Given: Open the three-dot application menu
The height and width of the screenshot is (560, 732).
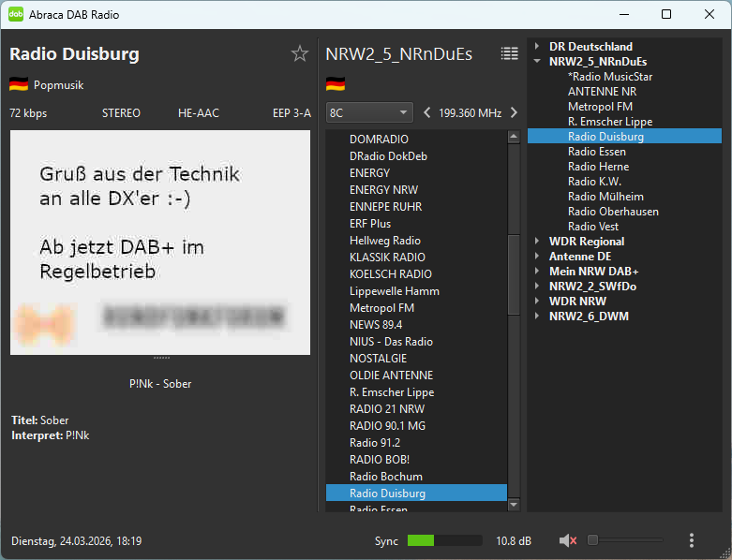Looking at the screenshot, I should (692, 540).
